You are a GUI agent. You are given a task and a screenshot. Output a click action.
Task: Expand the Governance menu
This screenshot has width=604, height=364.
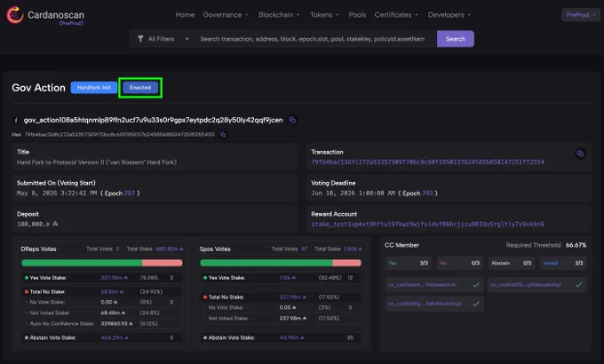click(x=226, y=15)
